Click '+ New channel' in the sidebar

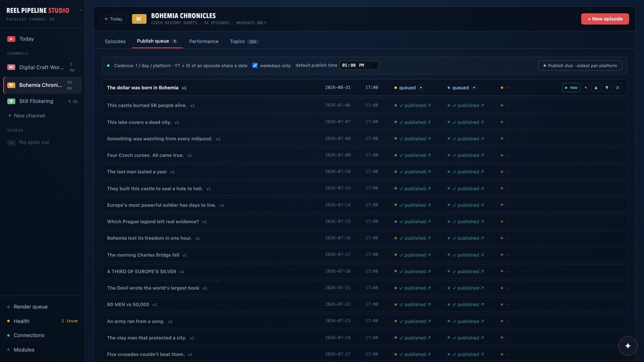click(27, 116)
